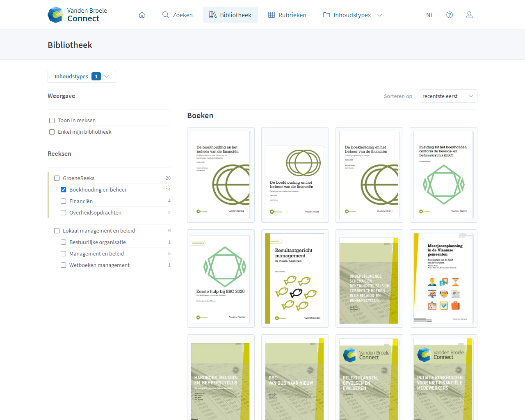
Task: Click the 'Reeksen' heading
Action: [59, 153]
